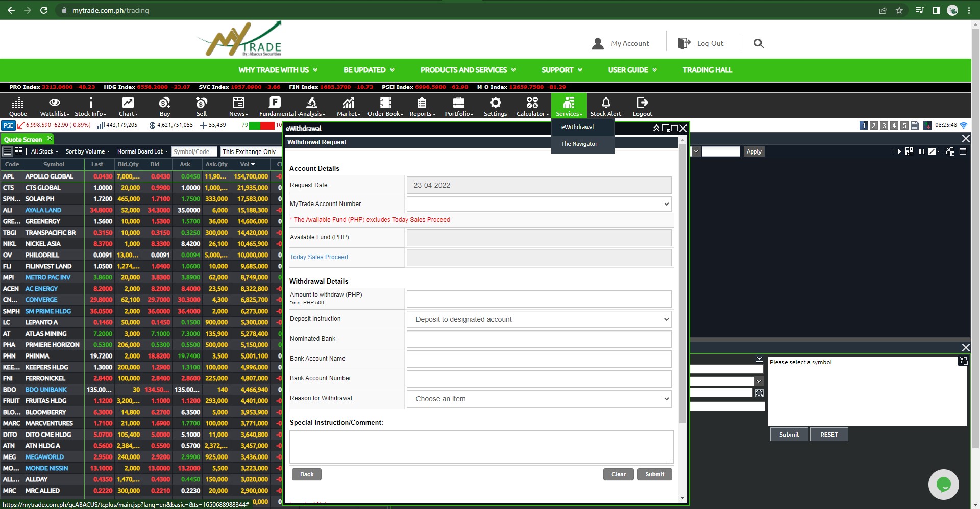Expand the MyTrade Account Number dropdown

click(538, 204)
